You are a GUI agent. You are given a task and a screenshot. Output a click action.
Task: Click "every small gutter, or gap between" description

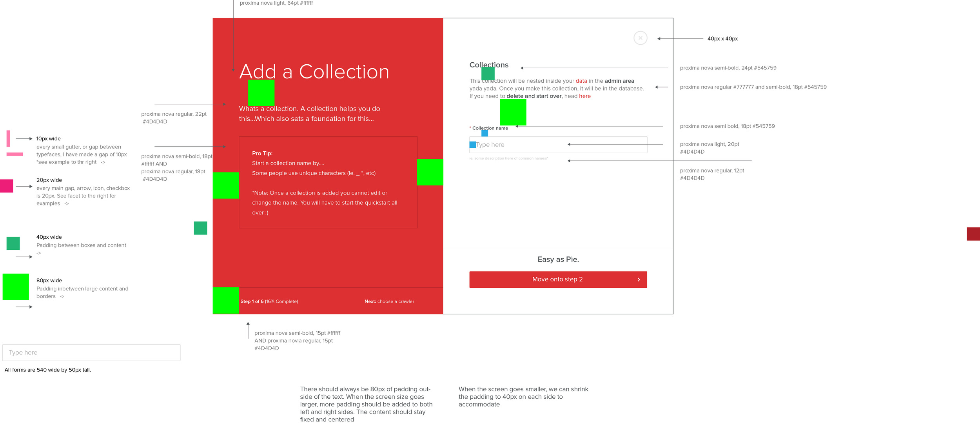pyautogui.click(x=82, y=154)
